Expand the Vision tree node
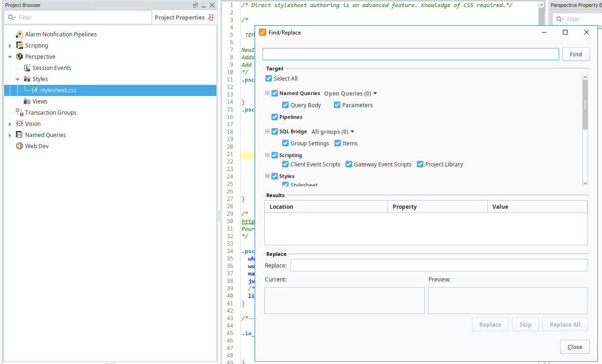 click(x=10, y=124)
